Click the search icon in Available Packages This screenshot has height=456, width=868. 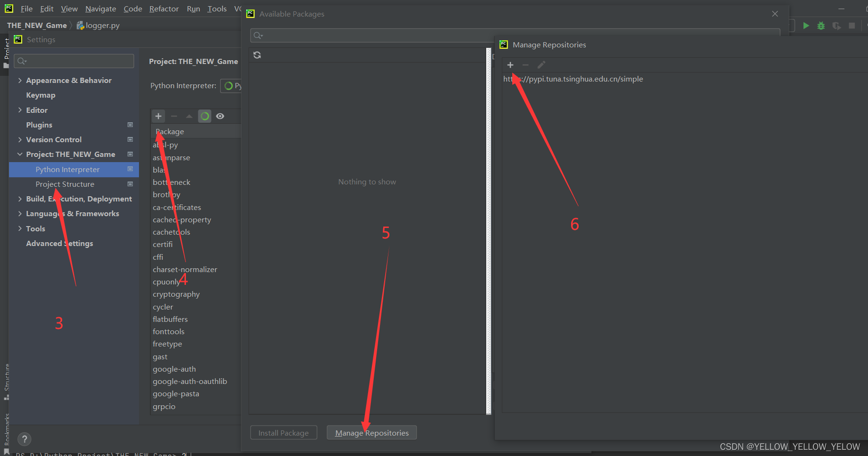[x=258, y=36]
